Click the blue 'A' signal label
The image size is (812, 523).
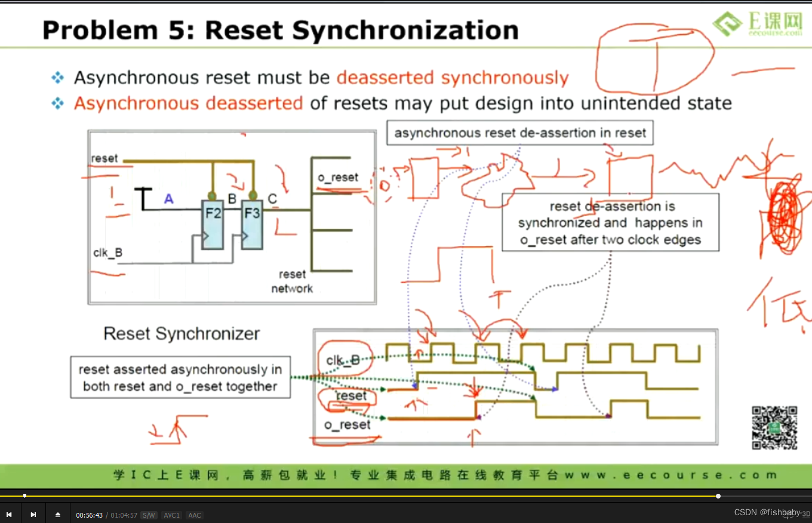[x=169, y=199]
